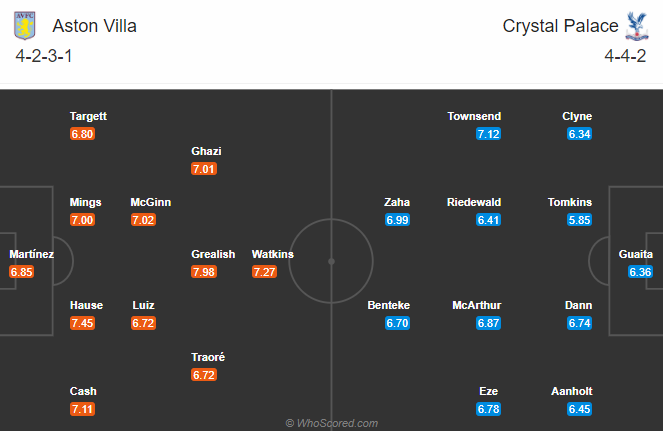Click the WhoScored.com watermark

tap(331, 423)
